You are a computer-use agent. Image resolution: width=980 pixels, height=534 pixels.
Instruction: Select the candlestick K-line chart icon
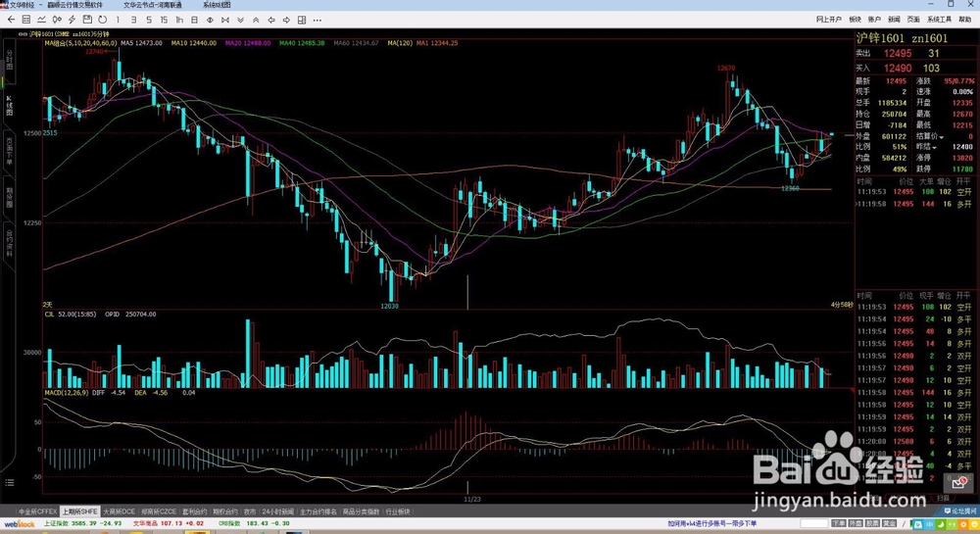tap(57, 20)
